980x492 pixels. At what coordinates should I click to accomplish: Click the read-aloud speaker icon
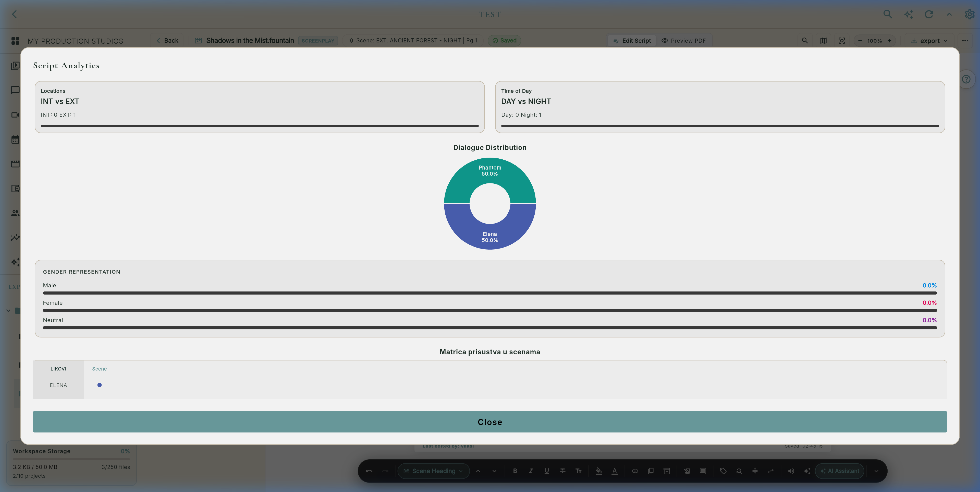tap(791, 471)
